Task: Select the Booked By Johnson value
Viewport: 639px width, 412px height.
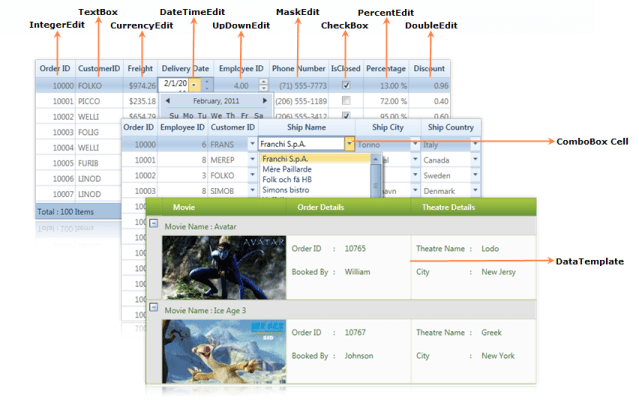Action: [359, 355]
